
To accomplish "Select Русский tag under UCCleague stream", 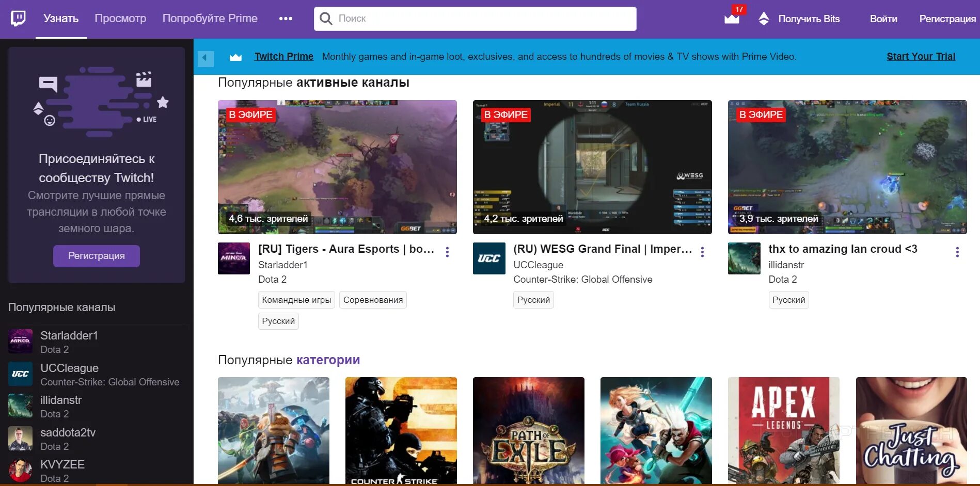I will tap(533, 300).
